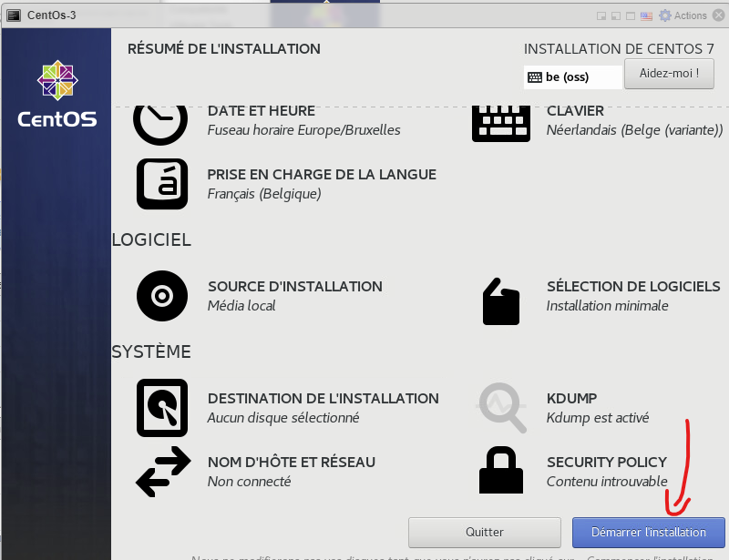The width and height of the screenshot is (729, 560).
Task: Open the Prise en charge de la langue icon
Action: [x=162, y=184]
